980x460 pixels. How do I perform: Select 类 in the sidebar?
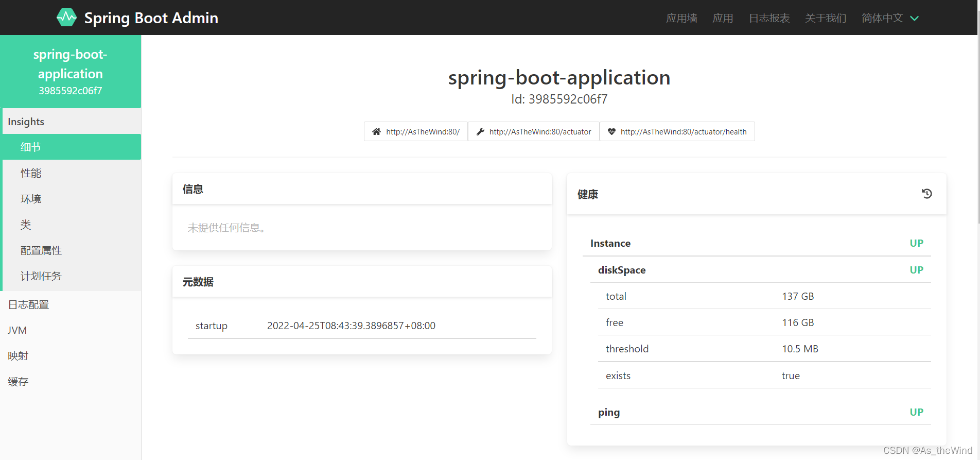[72, 225]
